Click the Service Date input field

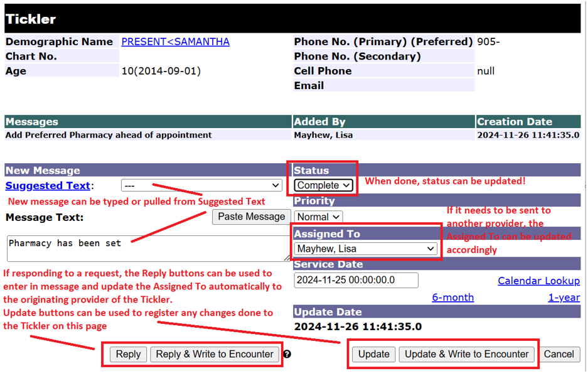(x=356, y=281)
